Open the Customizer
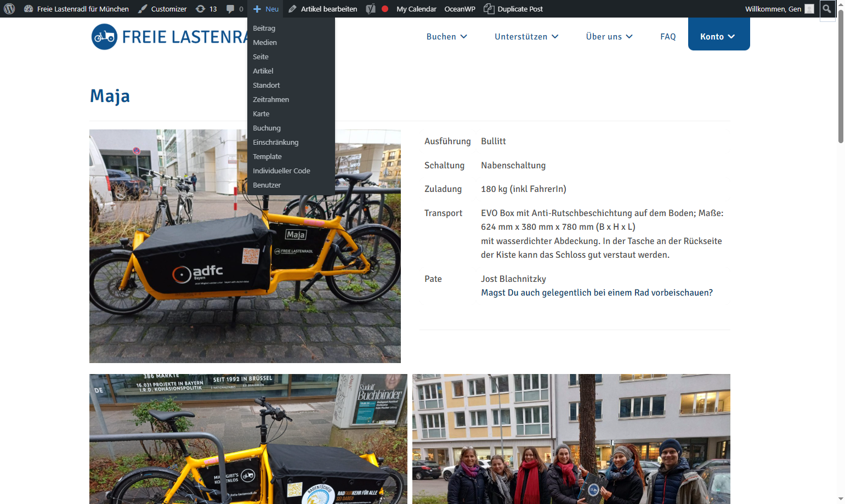 point(162,9)
